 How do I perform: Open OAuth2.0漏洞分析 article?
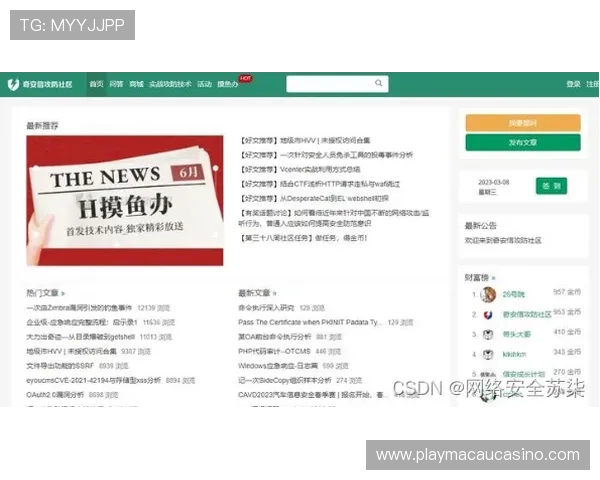pos(55,395)
